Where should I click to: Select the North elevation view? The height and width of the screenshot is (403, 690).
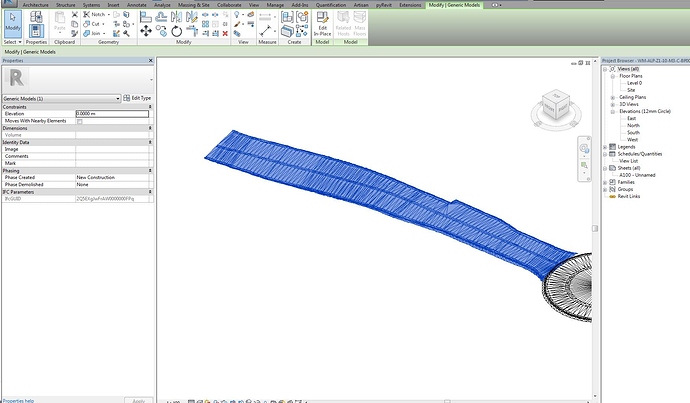pyautogui.click(x=633, y=125)
